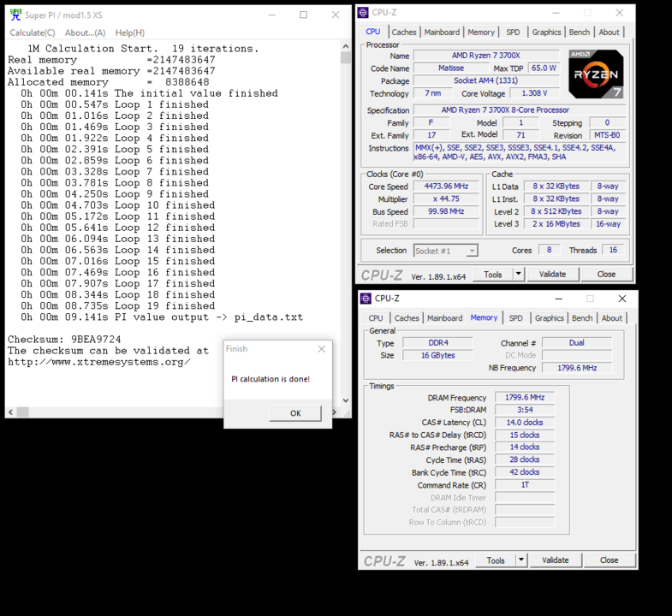The height and width of the screenshot is (616, 672).
Task: Confirm the Finish dialog with OK
Action: pos(295,413)
